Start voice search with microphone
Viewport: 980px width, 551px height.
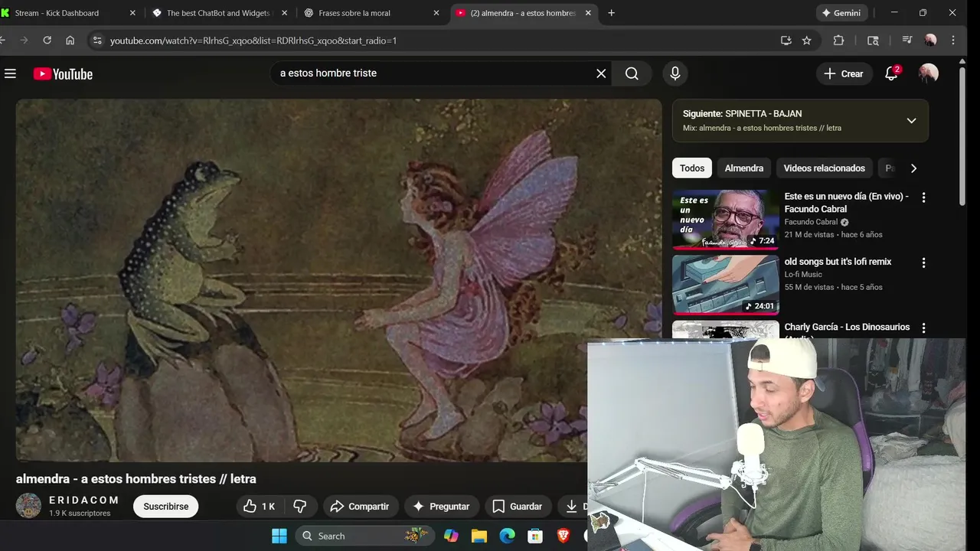point(675,73)
